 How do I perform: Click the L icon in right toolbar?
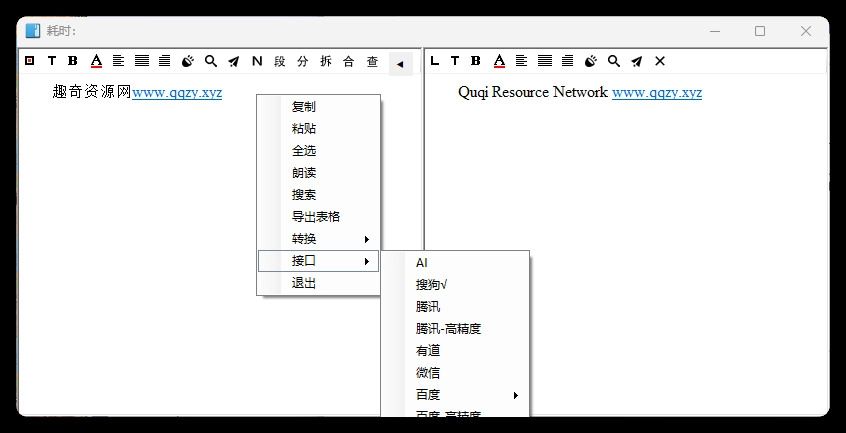[x=434, y=61]
